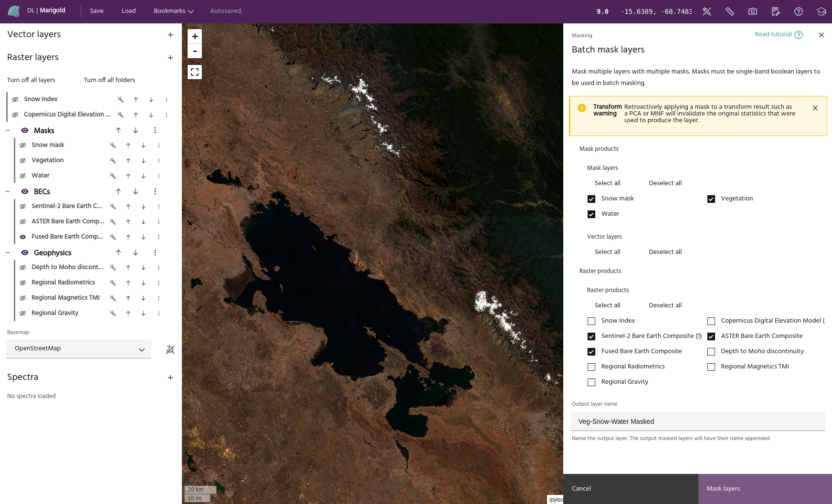This screenshot has width=832, height=504.
Task: Open the Bookmarks dropdown menu
Action: 173,11
